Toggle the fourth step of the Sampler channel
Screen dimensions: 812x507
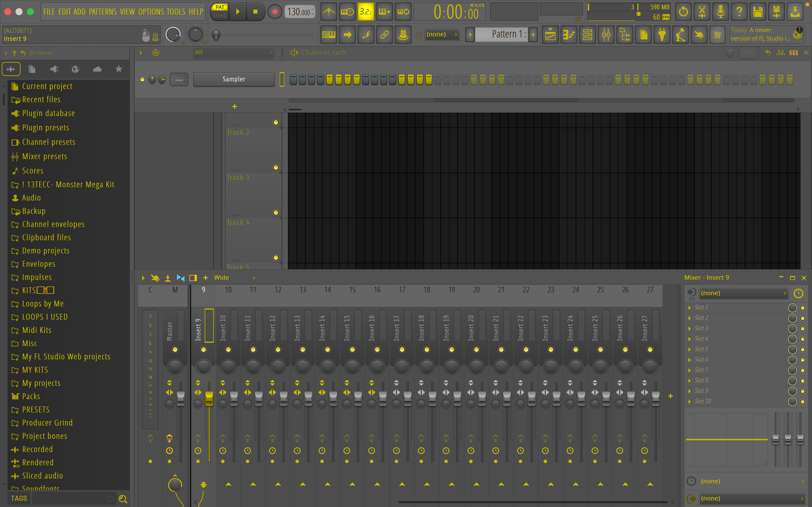(320, 79)
